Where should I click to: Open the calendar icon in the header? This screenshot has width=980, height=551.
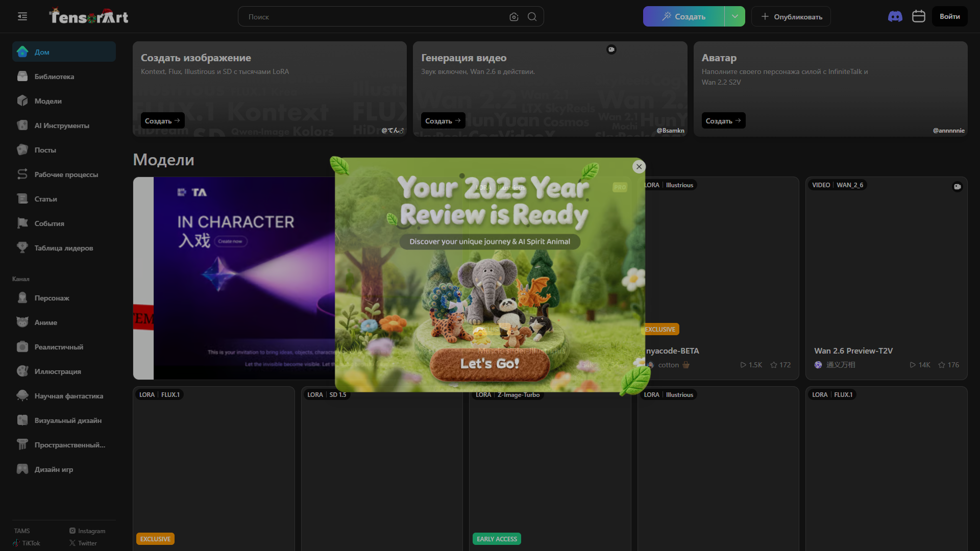pos(919,16)
